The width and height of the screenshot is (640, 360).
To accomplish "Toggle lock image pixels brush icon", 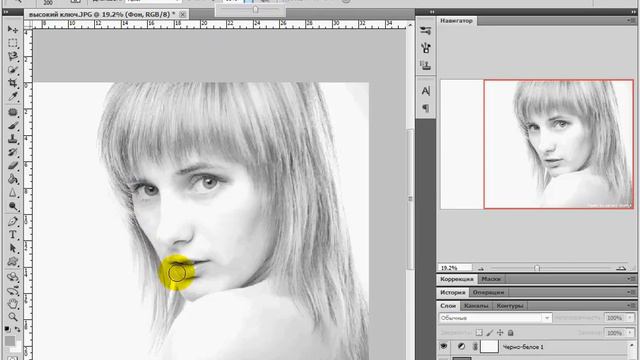I will click(489, 333).
